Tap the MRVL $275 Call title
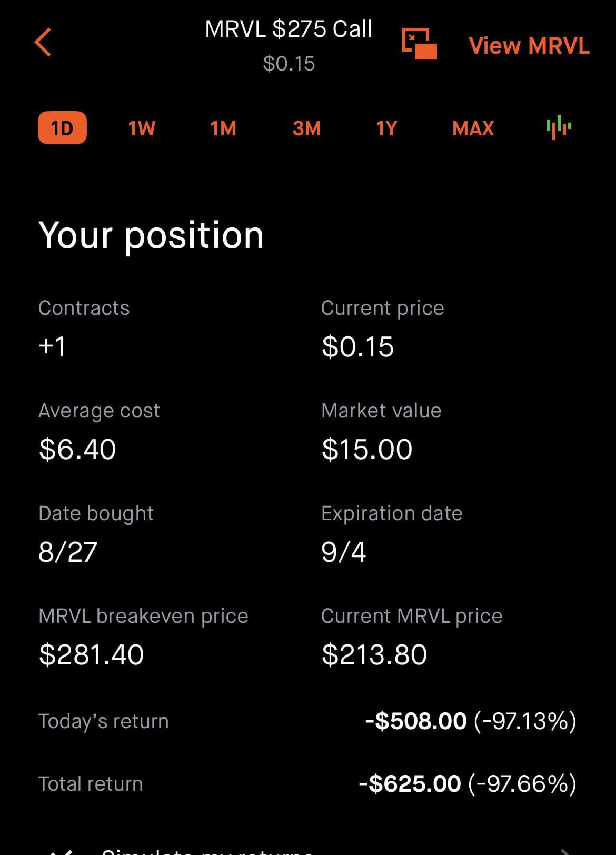616x855 pixels. point(289,29)
